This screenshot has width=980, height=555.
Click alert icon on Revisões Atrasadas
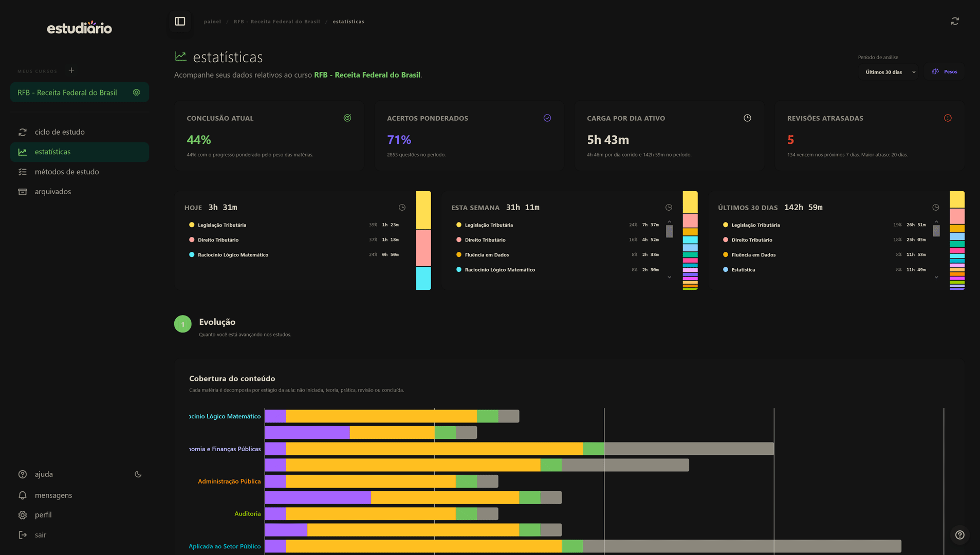pos(948,118)
